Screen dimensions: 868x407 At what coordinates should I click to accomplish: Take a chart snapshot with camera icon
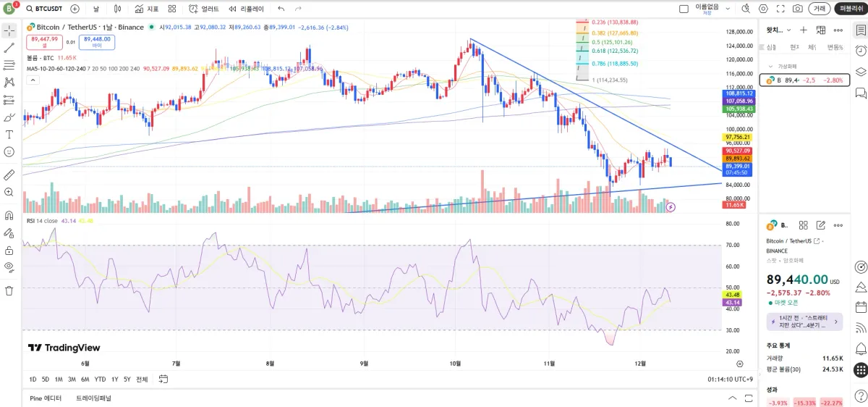point(798,9)
